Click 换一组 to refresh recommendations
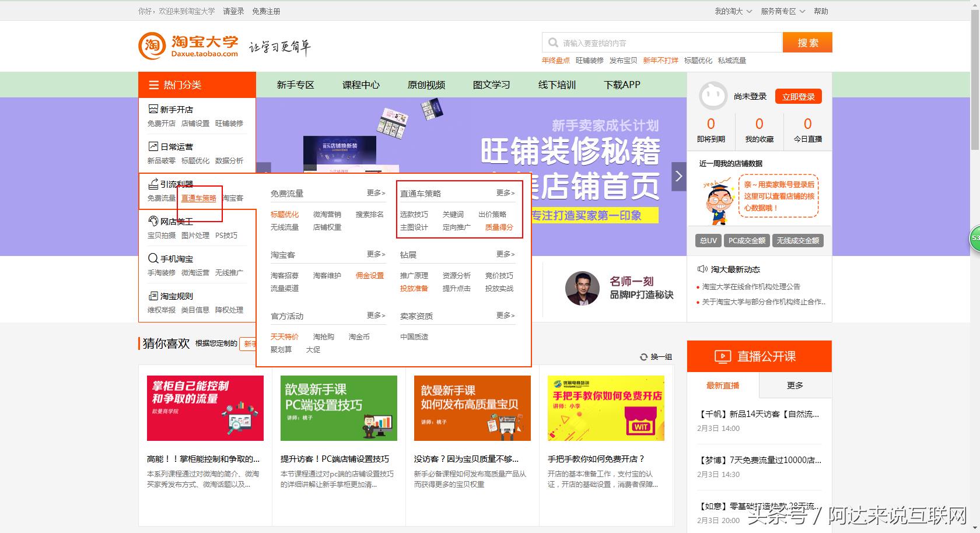The height and width of the screenshot is (533, 980). [x=661, y=357]
